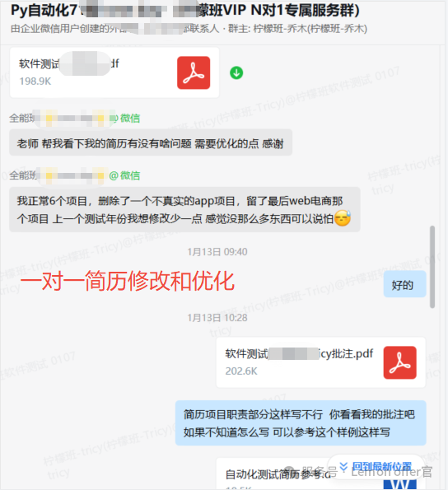Open the first 软件测试 PDF file card
The width and height of the screenshot is (448, 490).
pyautogui.click(x=114, y=72)
